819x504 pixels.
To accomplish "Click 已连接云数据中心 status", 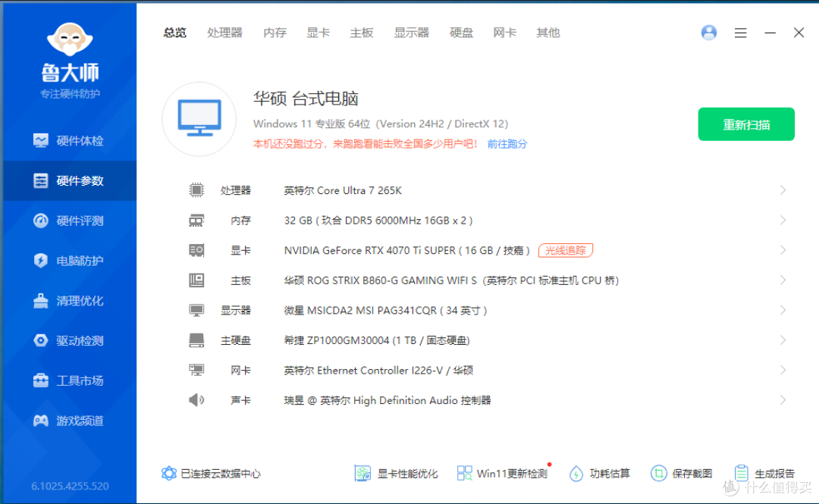I will click(211, 473).
